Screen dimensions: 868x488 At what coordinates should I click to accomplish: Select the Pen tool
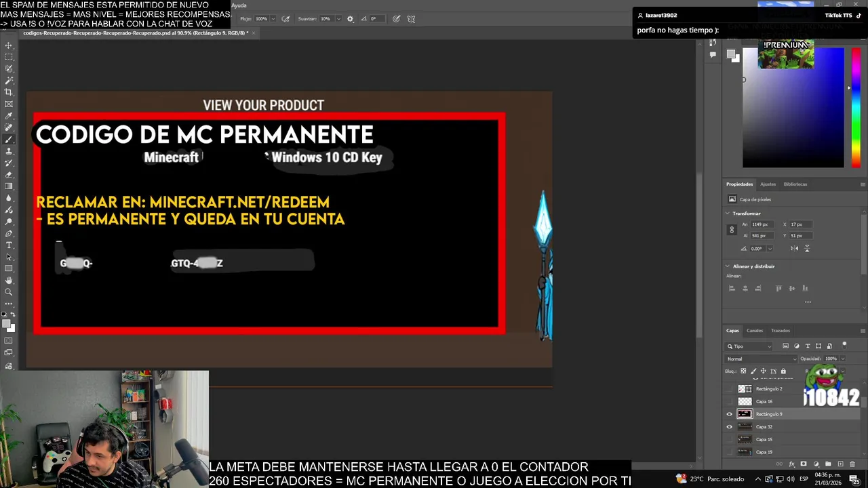(x=9, y=233)
